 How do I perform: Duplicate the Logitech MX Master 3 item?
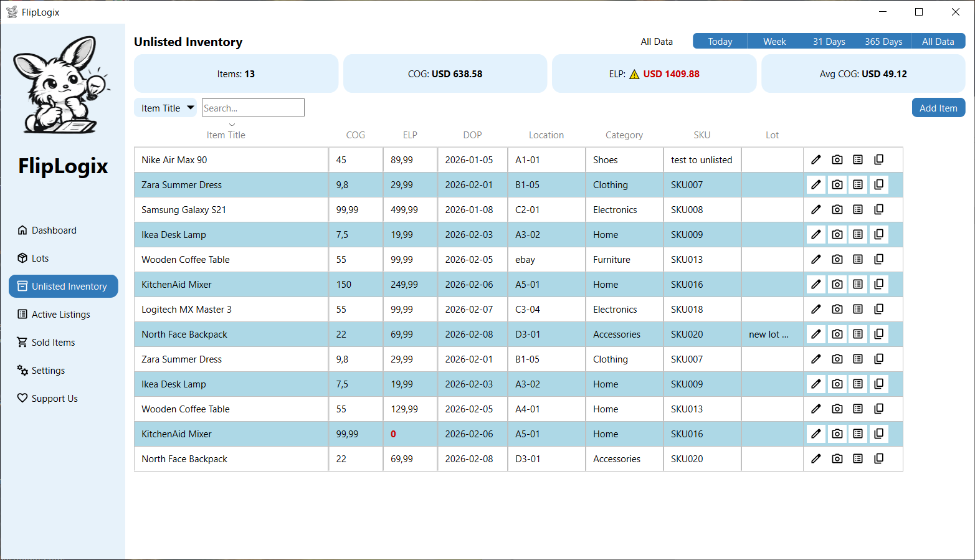coord(878,309)
